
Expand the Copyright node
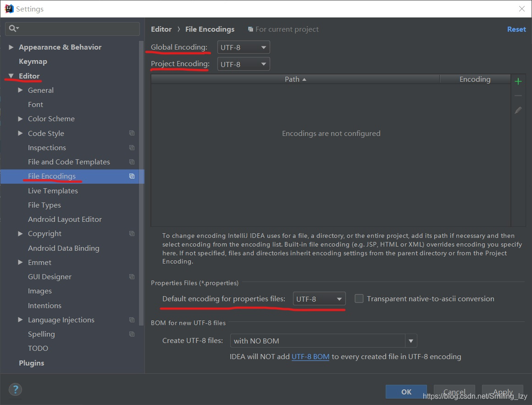pos(20,233)
